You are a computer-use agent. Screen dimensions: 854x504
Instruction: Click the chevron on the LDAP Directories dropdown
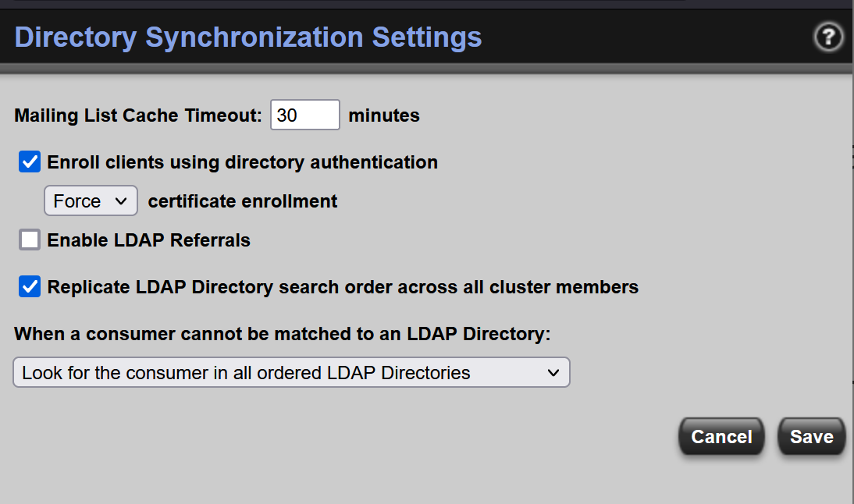click(x=553, y=373)
